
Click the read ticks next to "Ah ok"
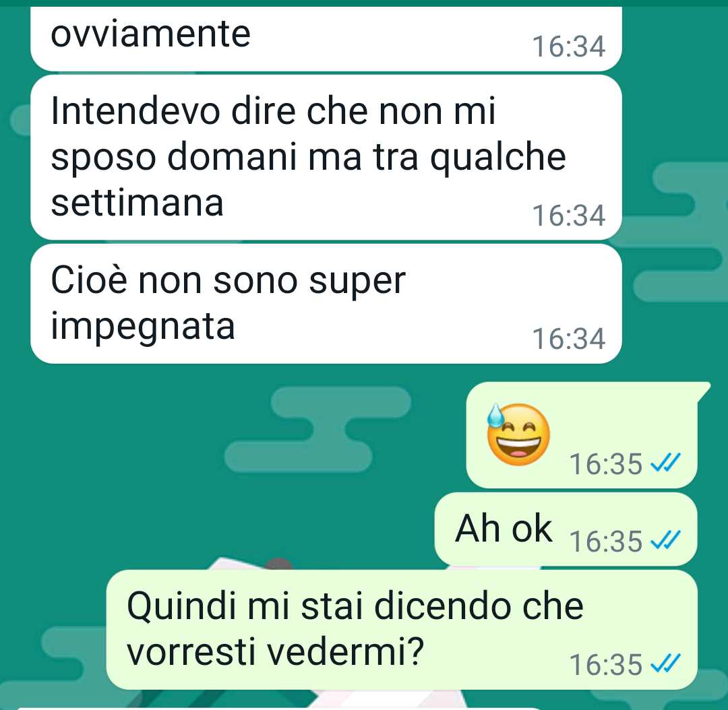pyautogui.click(x=665, y=540)
